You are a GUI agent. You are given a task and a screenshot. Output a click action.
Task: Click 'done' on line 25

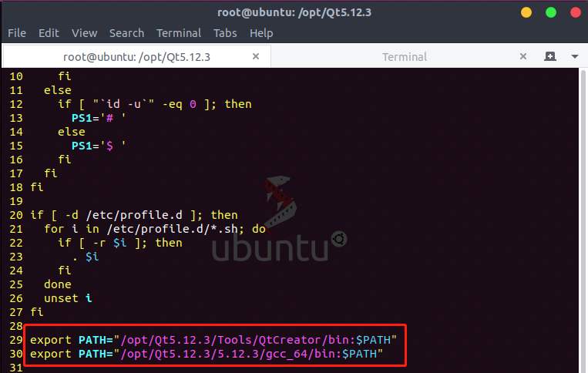57,284
